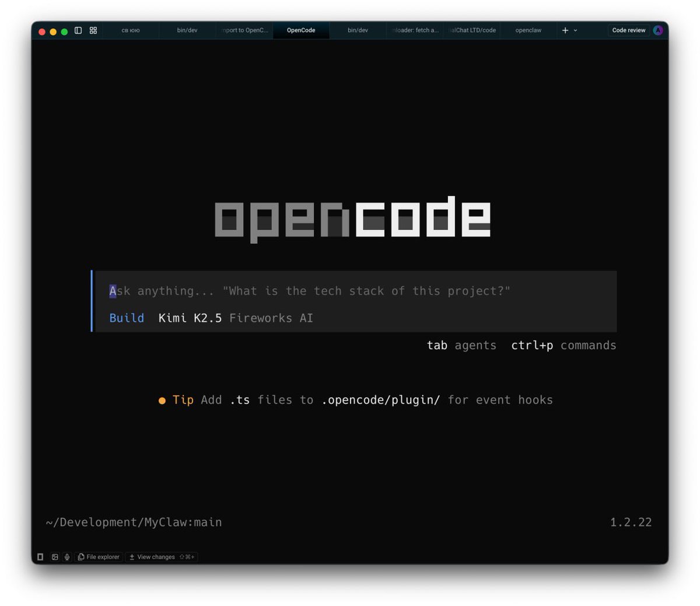The width and height of the screenshot is (700, 606).
Task: Click the 1.2.22 version number
Action: (631, 523)
